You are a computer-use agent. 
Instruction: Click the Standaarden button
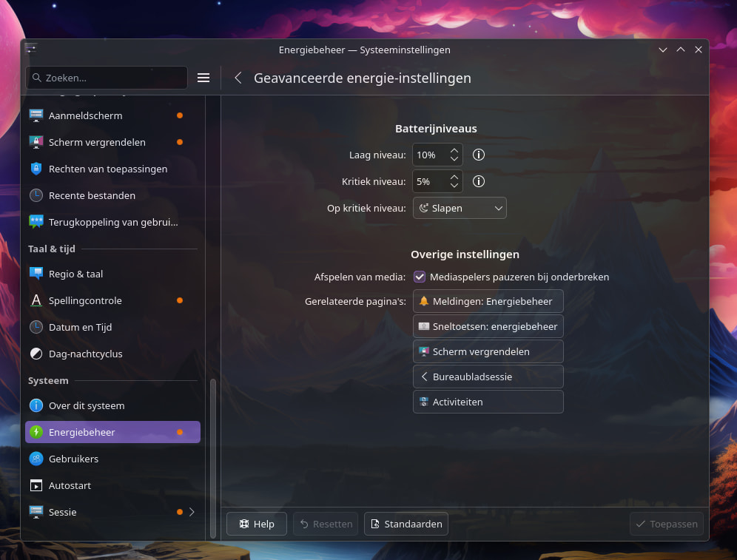click(x=405, y=524)
